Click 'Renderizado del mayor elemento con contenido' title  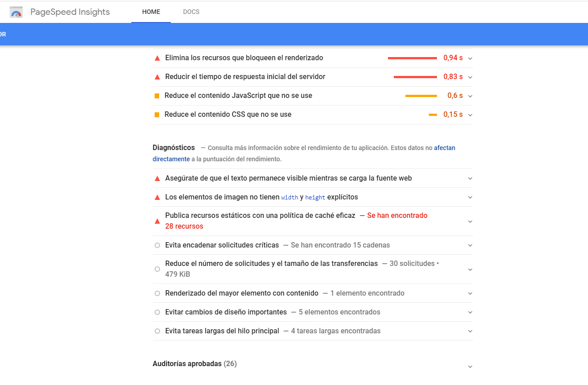click(x=242, y=293)
